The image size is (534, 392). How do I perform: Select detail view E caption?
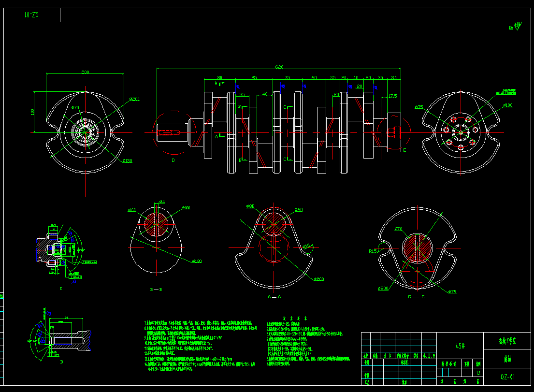coord(61,289)
